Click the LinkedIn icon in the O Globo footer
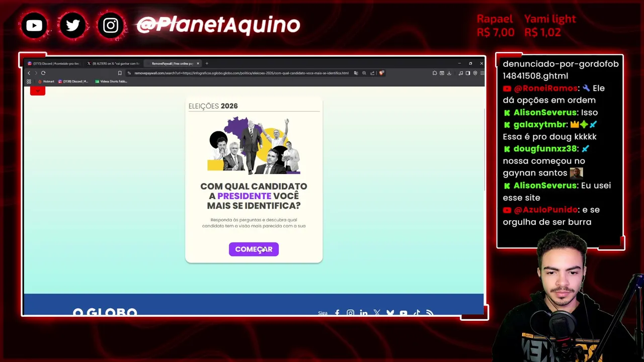Image resolution: width=644 pixels, height=362 pixels. click(x=363, y=313)
